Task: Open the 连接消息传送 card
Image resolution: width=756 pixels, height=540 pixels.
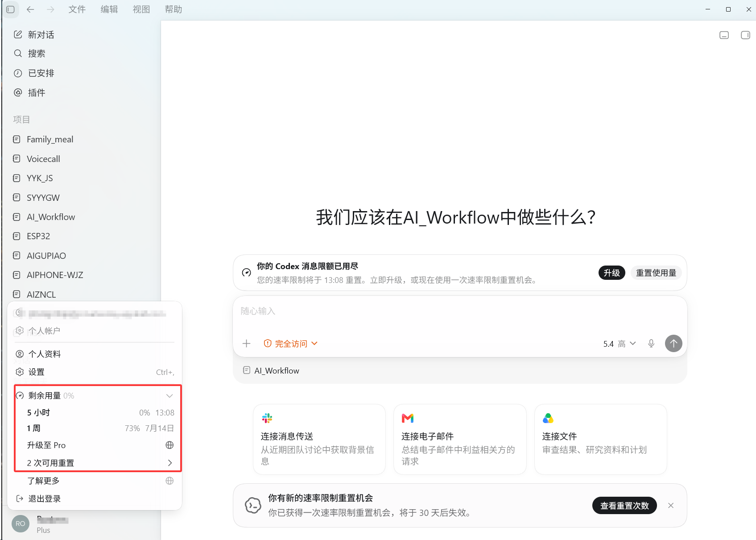Action: click(319, 440)
